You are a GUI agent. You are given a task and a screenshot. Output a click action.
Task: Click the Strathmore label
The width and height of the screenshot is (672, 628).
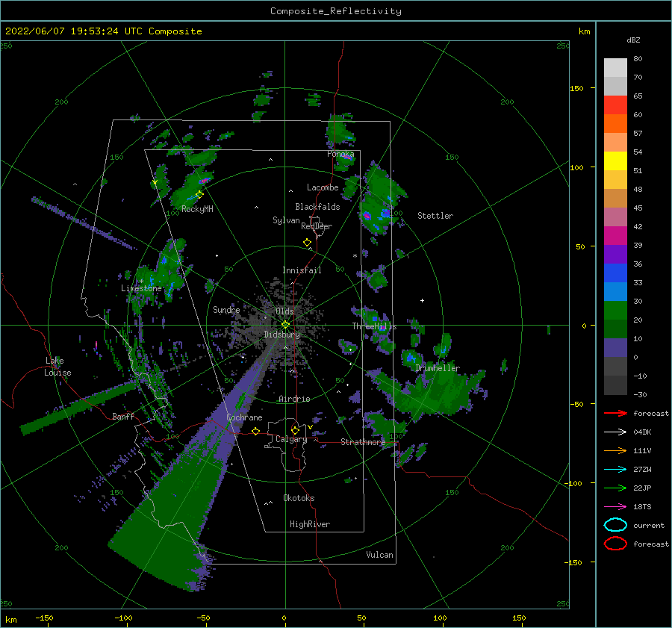point(363,442)
